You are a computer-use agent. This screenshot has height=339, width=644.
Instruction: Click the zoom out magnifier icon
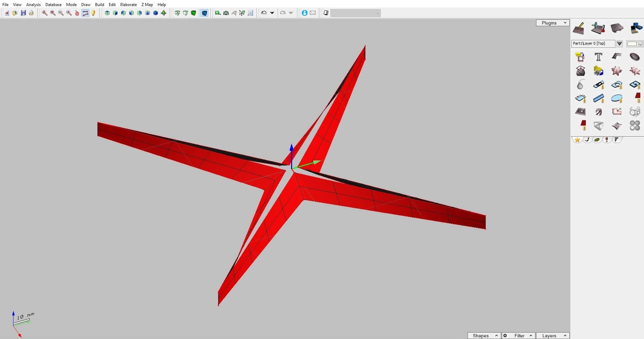(x=61, y=13)
